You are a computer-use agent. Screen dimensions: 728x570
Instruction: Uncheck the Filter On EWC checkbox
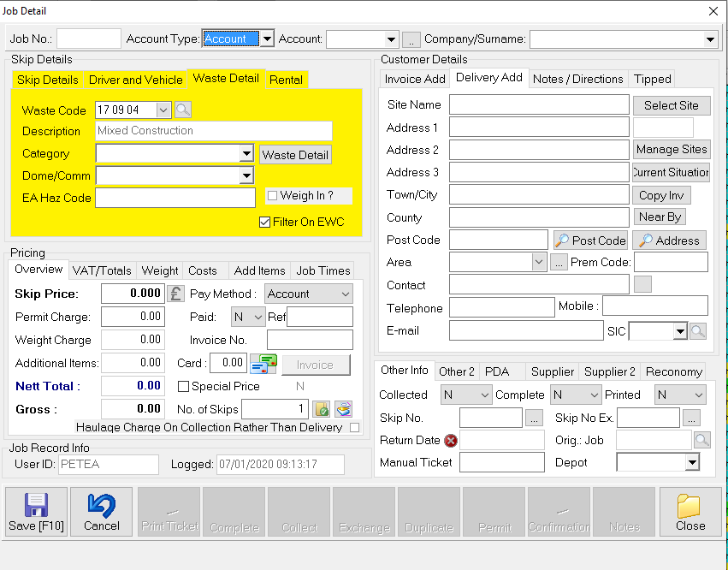(265, 222)
